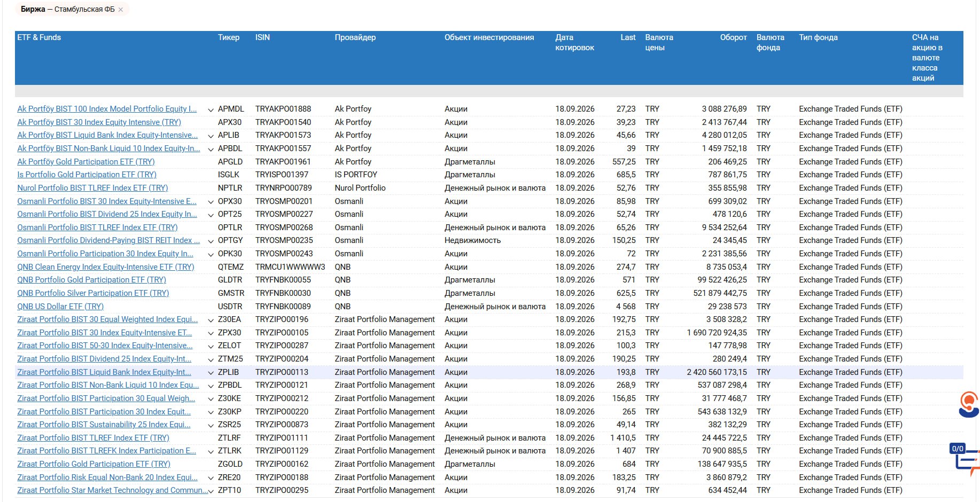
Task: Open Ziraat Portfolio Gold Participation ETF link
Action: coord(94,464)
